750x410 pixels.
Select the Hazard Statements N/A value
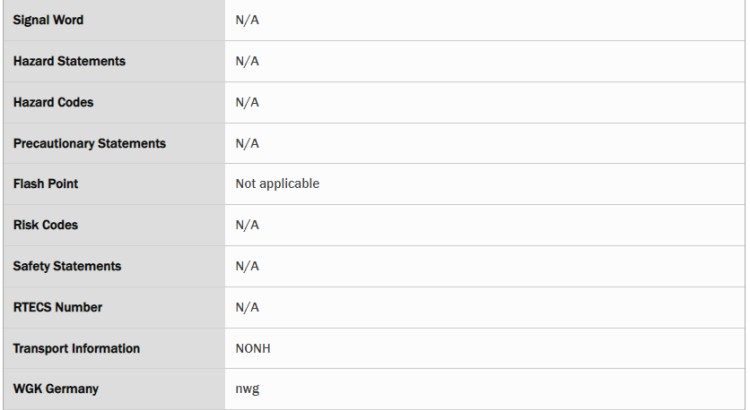[x=247, y=61]
